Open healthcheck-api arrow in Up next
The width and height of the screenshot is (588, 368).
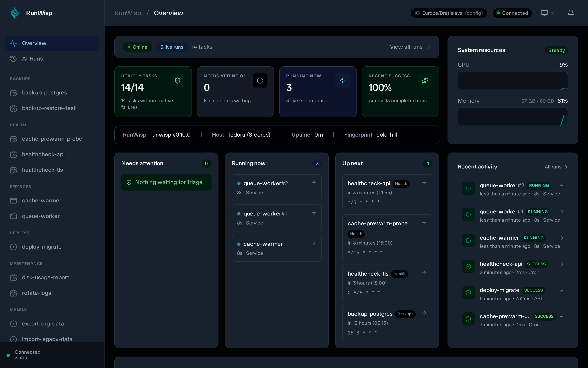[424, 183]
